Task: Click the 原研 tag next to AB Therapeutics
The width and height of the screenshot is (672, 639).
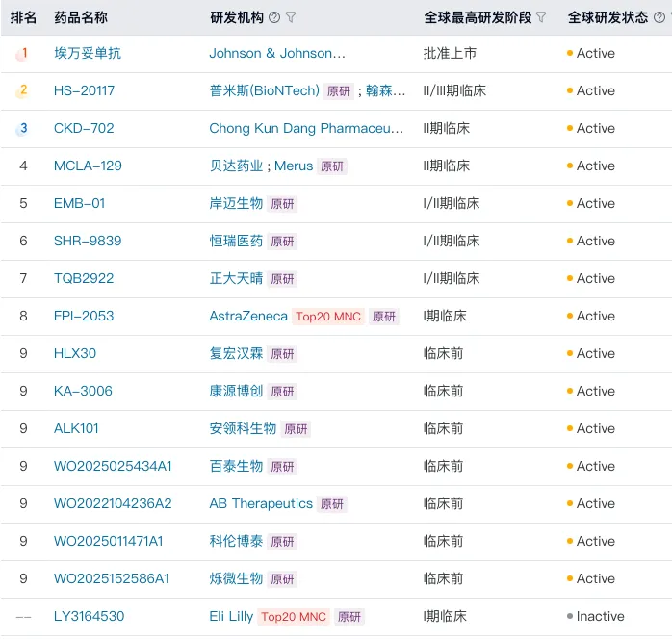Action: (x=332, y=504)
